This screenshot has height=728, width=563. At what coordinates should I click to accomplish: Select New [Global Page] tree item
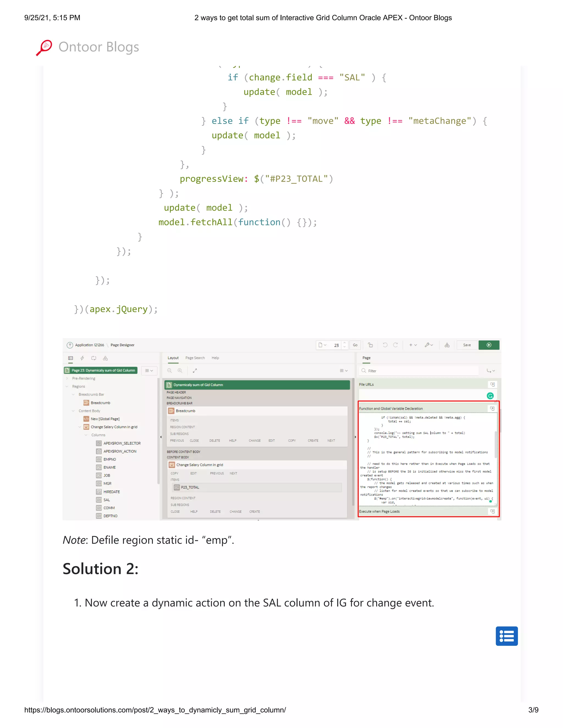[105, 419]
